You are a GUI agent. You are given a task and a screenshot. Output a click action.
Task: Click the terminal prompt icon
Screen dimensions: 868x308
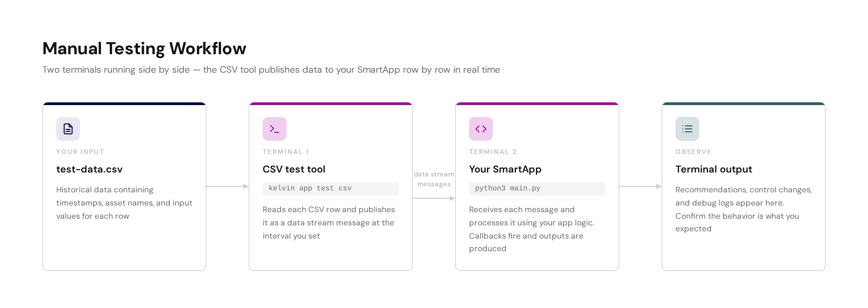point(274,129)
